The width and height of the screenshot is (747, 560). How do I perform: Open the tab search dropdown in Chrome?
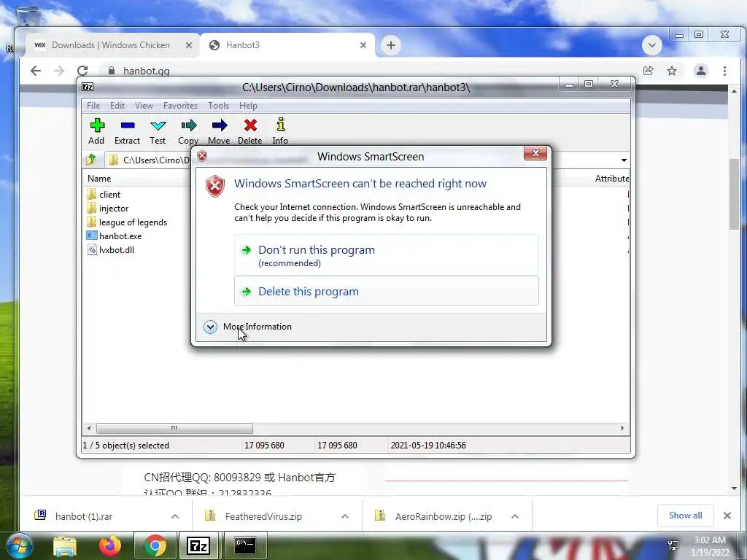tap(651, 45)
